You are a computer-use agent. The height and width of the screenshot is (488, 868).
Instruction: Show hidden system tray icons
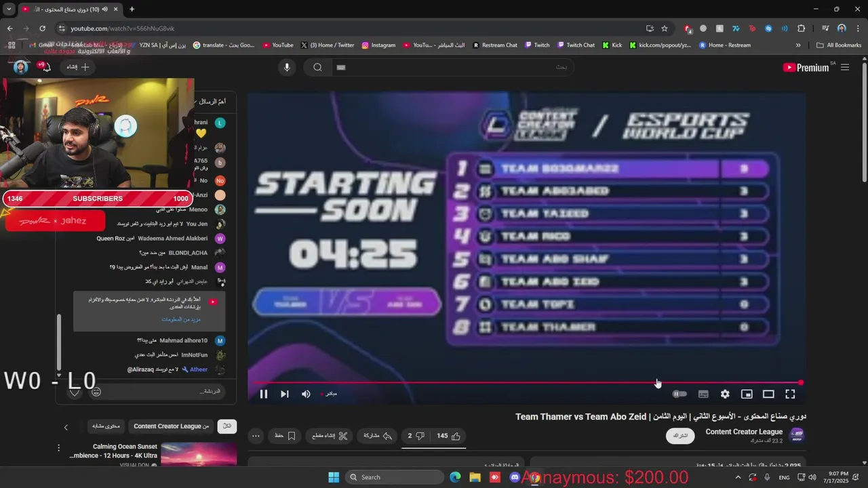(738, 477)
